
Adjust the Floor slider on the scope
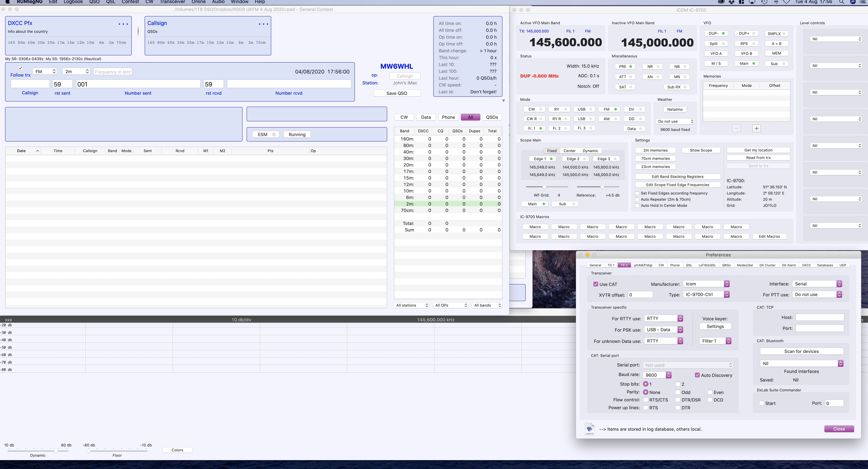tap(89, 451)
